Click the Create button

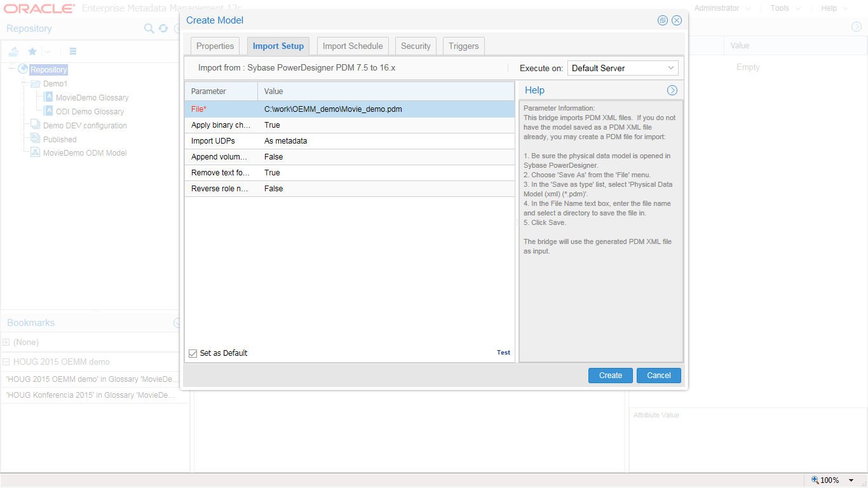pyautogui.click(x=611, y=376)
